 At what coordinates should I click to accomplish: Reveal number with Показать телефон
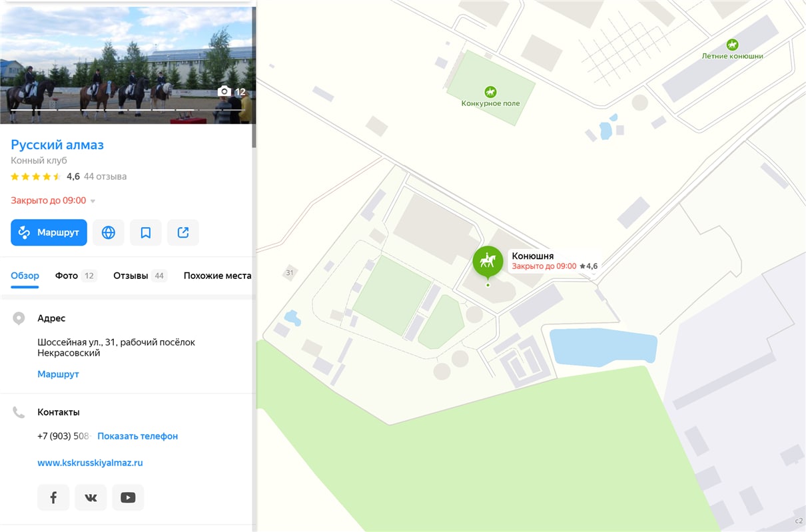pyautogui.click(x=137, y=436)
